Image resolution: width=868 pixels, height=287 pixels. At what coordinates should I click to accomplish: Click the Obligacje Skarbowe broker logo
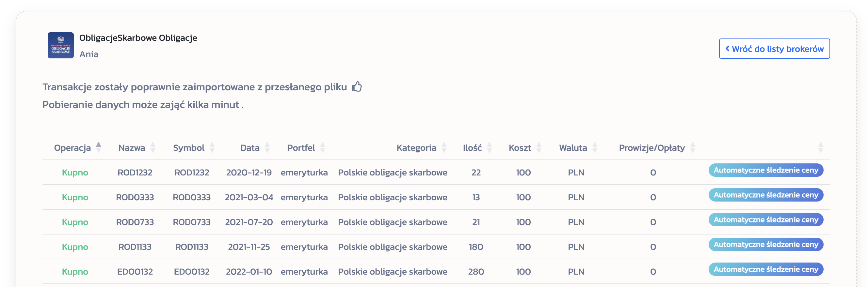pos(61,45)
